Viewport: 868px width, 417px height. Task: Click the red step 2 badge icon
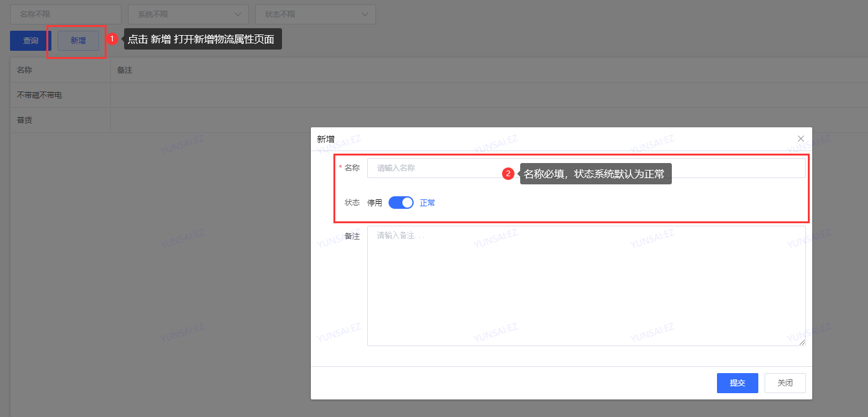pyautogui.click(x=509, y=174)
